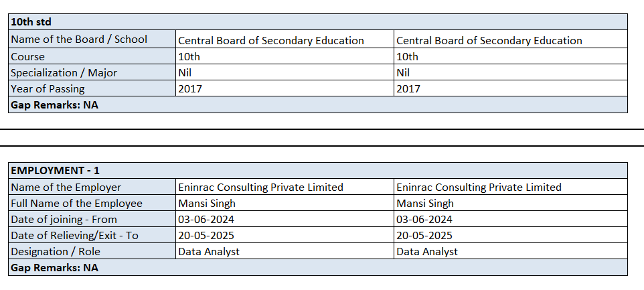Click the "Full Name of the Employee" label
The height and width of the screenshot is (290, 644).
click(77, 203)
